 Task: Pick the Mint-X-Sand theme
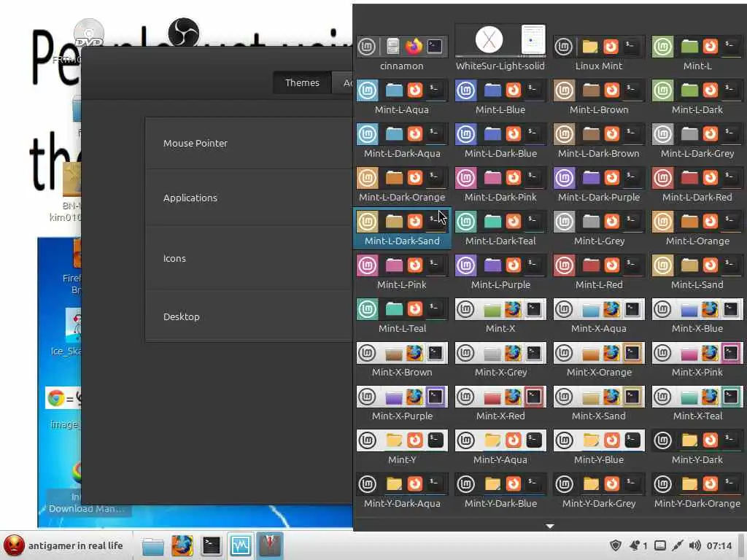tap(599, 397)
